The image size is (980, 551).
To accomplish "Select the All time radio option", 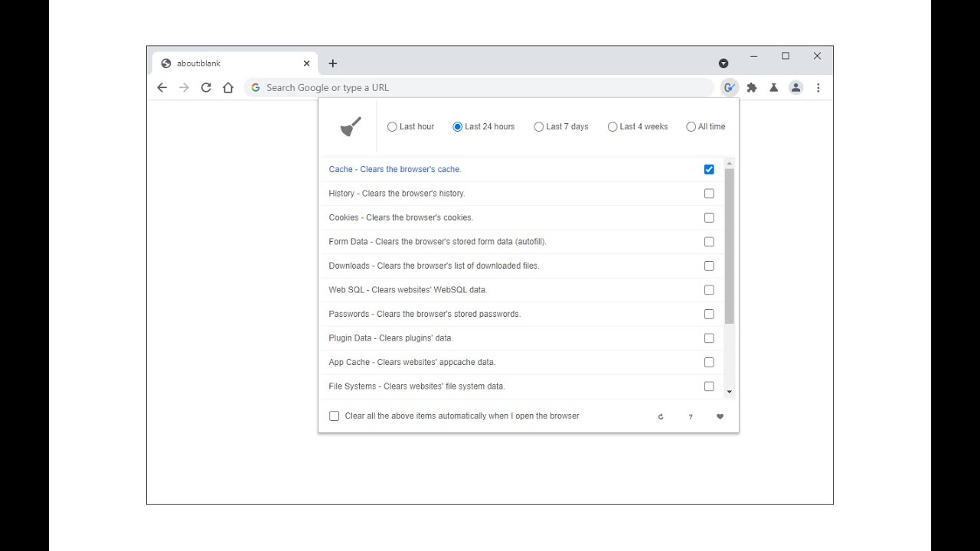I will (x=691, y=127).
